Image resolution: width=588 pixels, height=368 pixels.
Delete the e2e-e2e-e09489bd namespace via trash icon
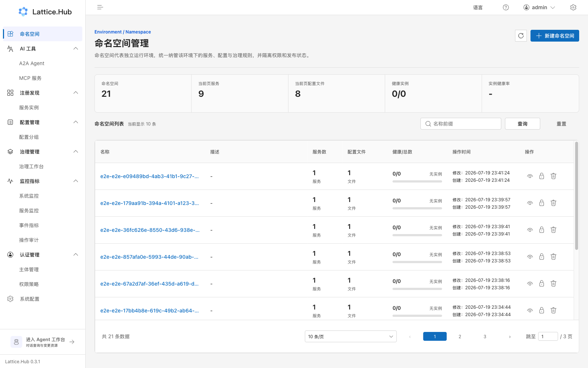point(553,176)
